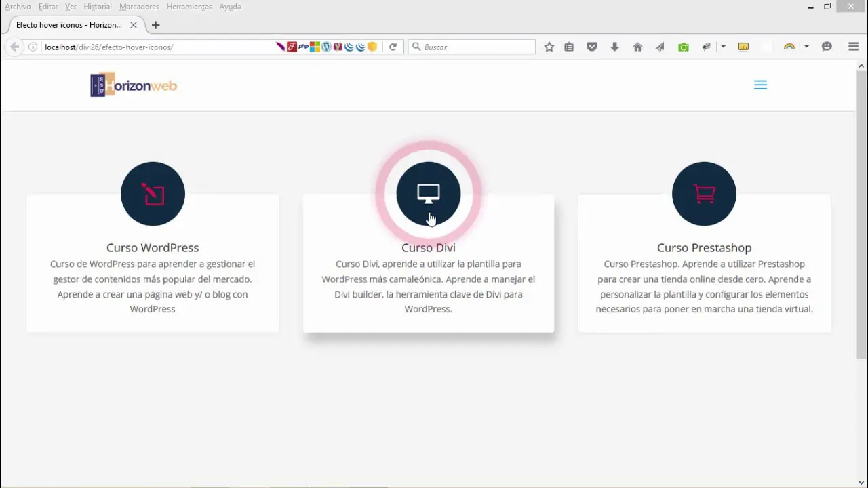Click the scrollbar down arrow
Screen dimensions: 868x488
point(862,483)
